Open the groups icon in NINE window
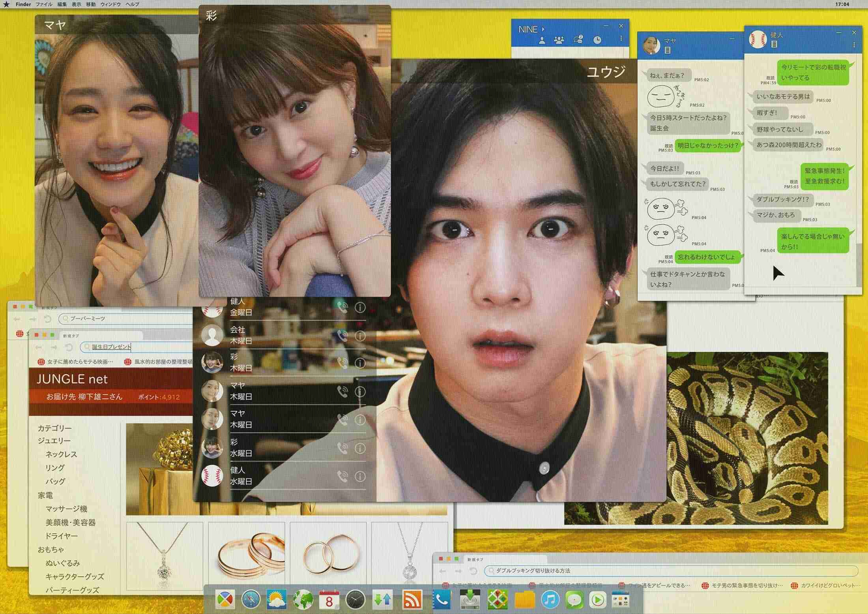 559,40
